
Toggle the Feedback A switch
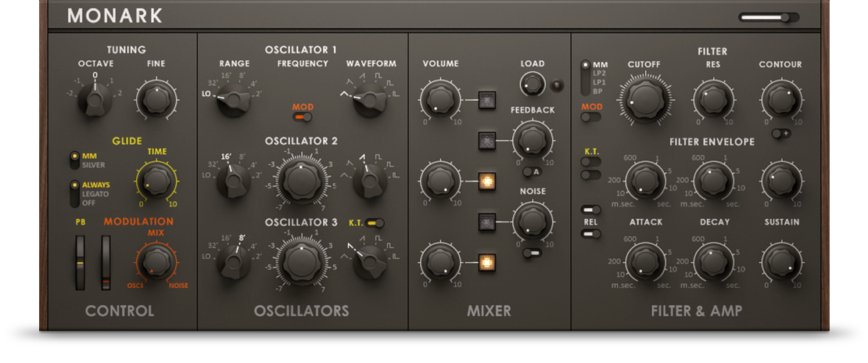point(533,172)
